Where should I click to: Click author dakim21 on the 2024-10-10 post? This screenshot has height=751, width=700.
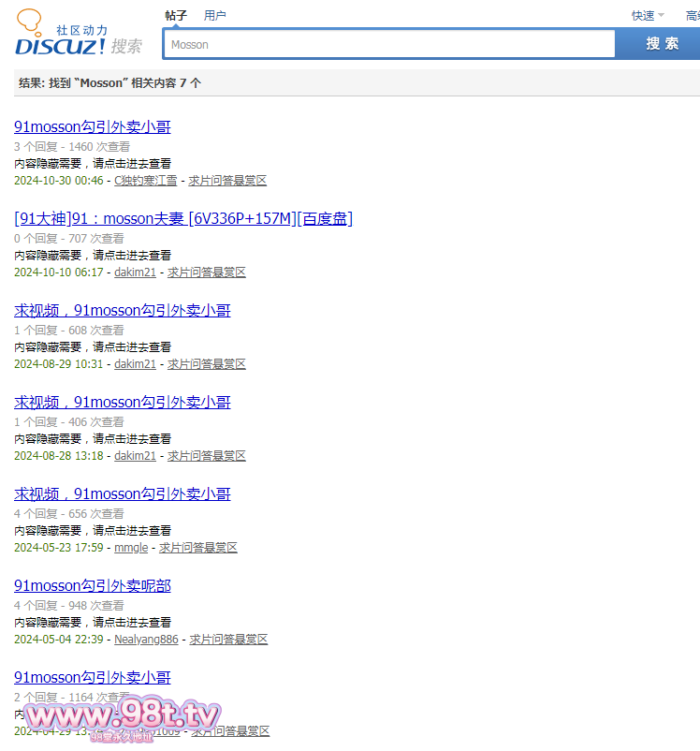(135, 272)
